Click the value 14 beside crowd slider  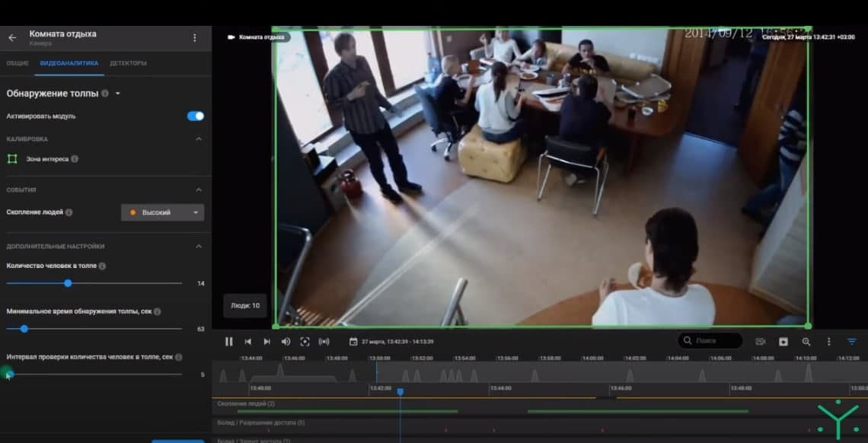pyautogui.click(x=200, y=284)
